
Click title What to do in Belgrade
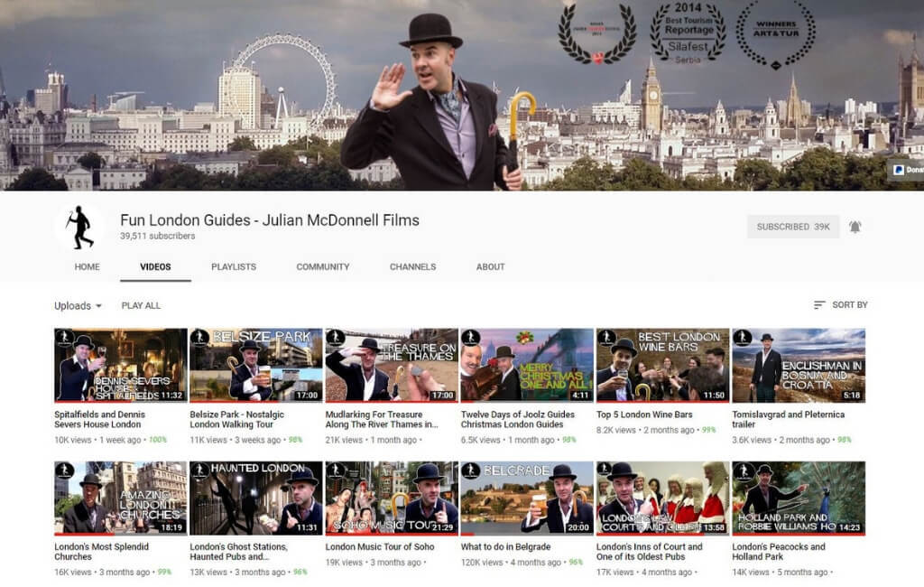505,547
